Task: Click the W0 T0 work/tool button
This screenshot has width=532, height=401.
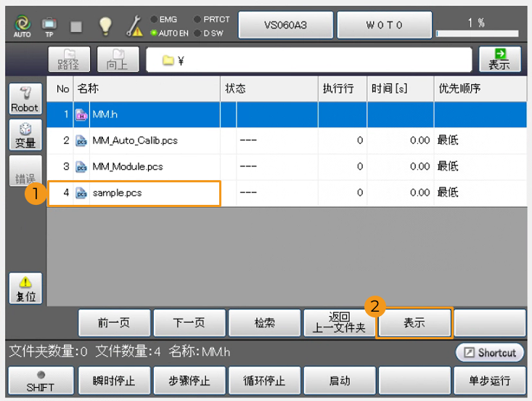Action: [x=384, y=25]
